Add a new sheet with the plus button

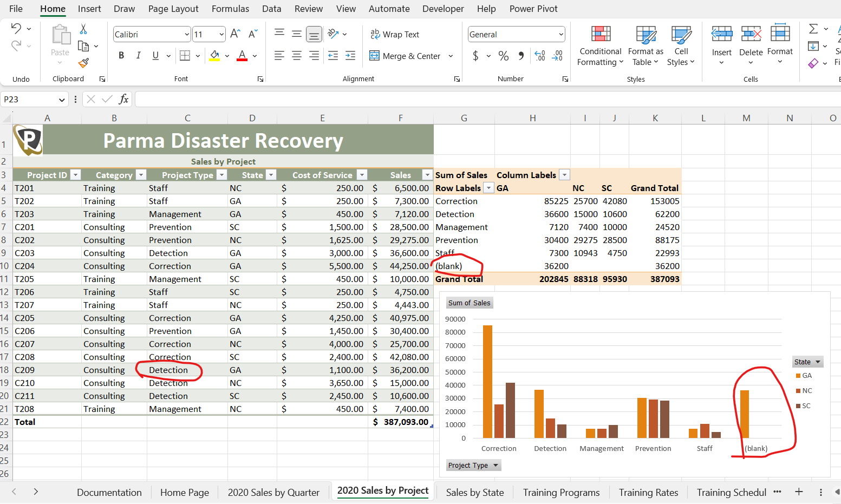[799, 492]
